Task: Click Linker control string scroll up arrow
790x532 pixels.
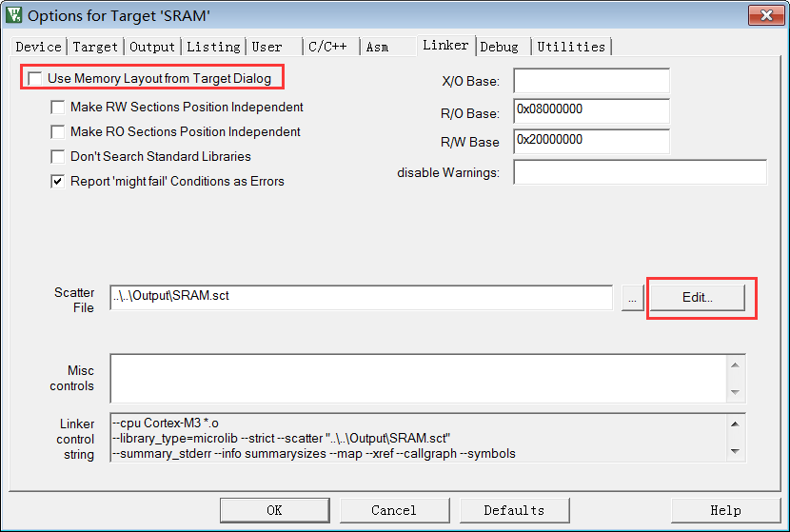Action: point(735,424)
